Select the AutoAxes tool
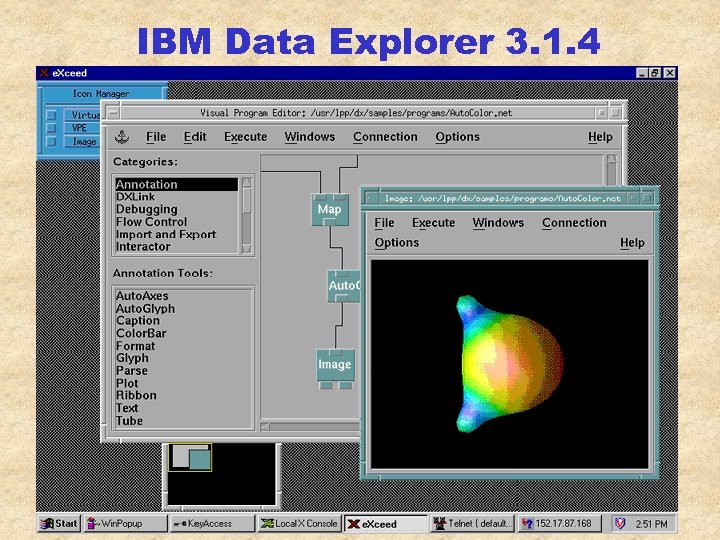This screenshot has width=720, height=540. tap(142, 296)
